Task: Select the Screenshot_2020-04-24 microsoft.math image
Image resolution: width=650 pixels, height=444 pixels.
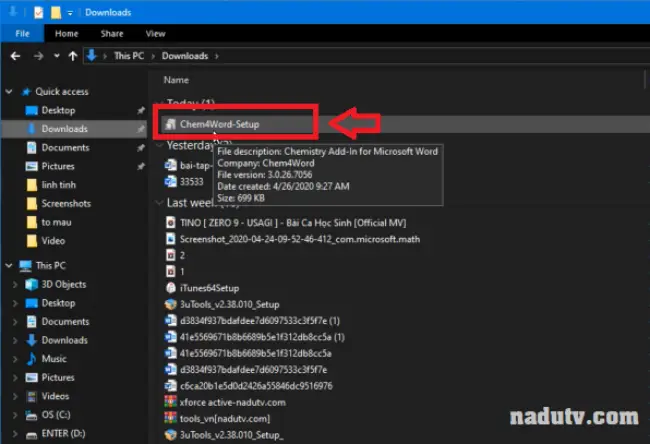Action: (x=300, y=239)
